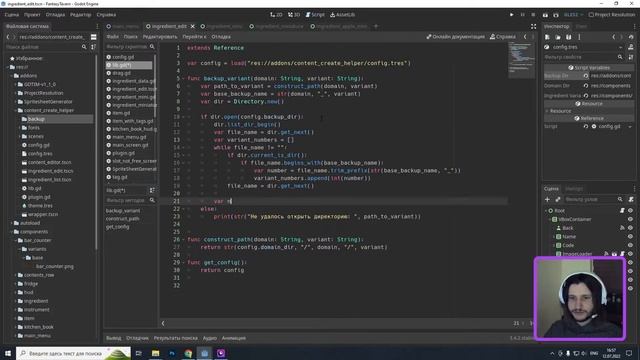640x360 pixels.
Task: Jump to get_config in methods list
Action: [x=118, y=227]
